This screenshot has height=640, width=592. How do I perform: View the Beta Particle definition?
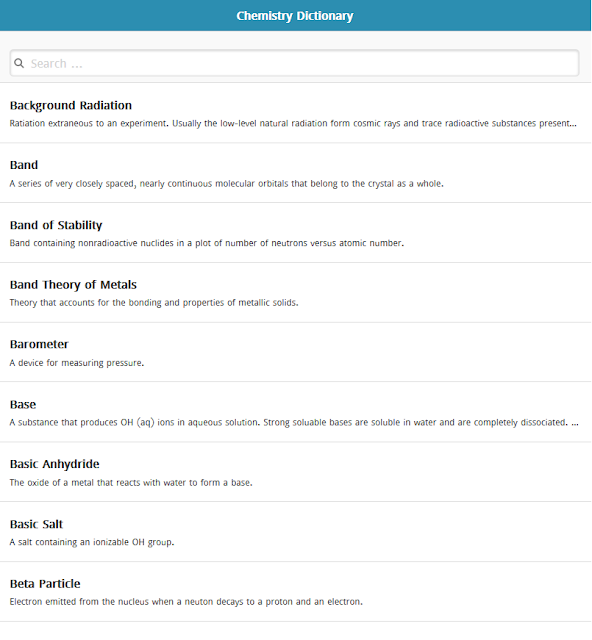tap(296, 591)
